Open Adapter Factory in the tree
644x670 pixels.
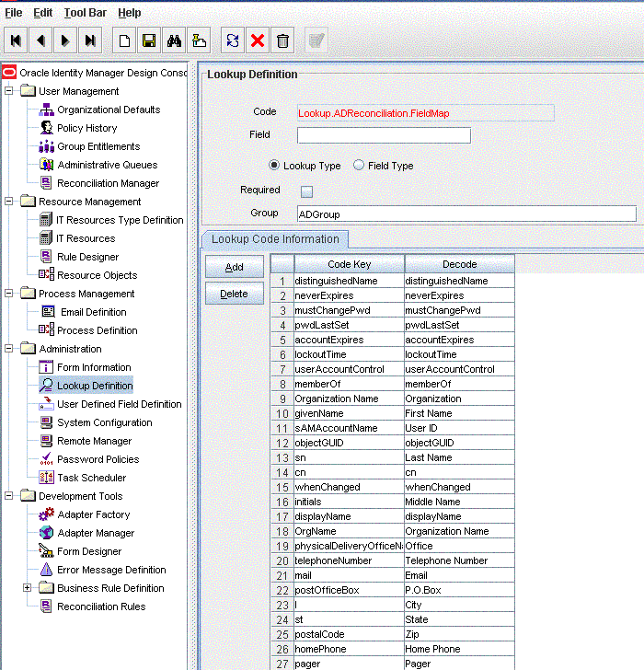(93, 514)
